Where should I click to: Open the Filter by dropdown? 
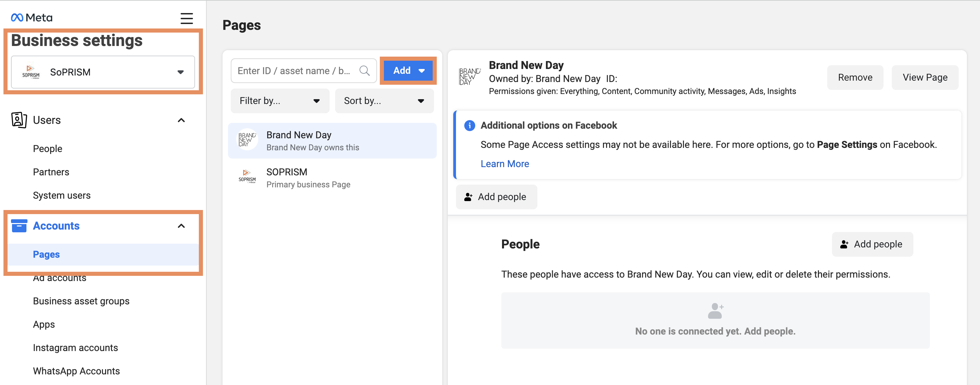point(280,101)
